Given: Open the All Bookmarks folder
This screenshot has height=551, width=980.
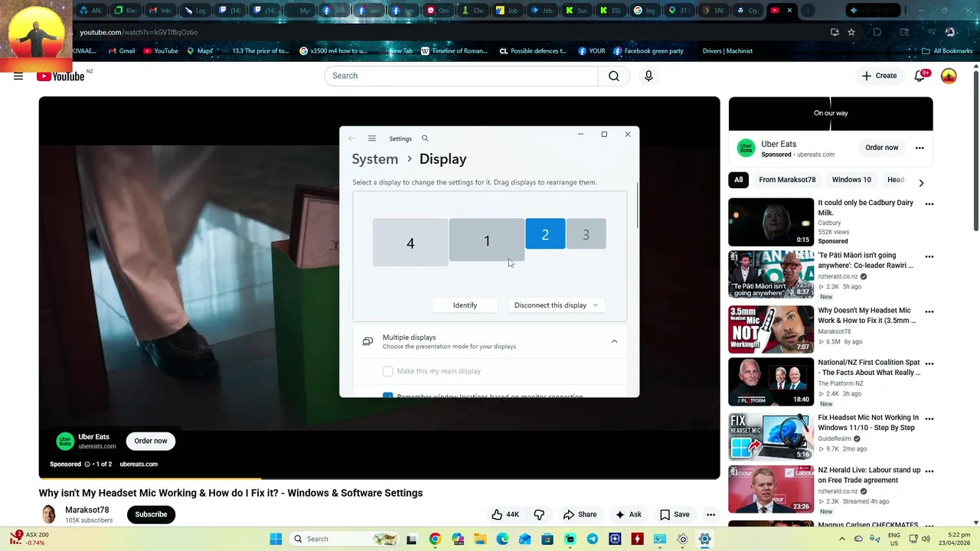Looking at the screenshot, I should (948, 51).
